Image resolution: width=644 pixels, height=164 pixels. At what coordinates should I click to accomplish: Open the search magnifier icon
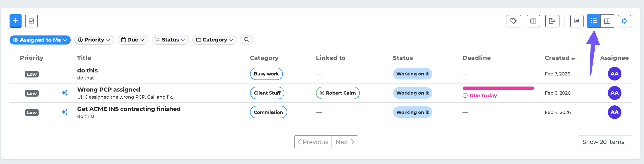[247, 39]
